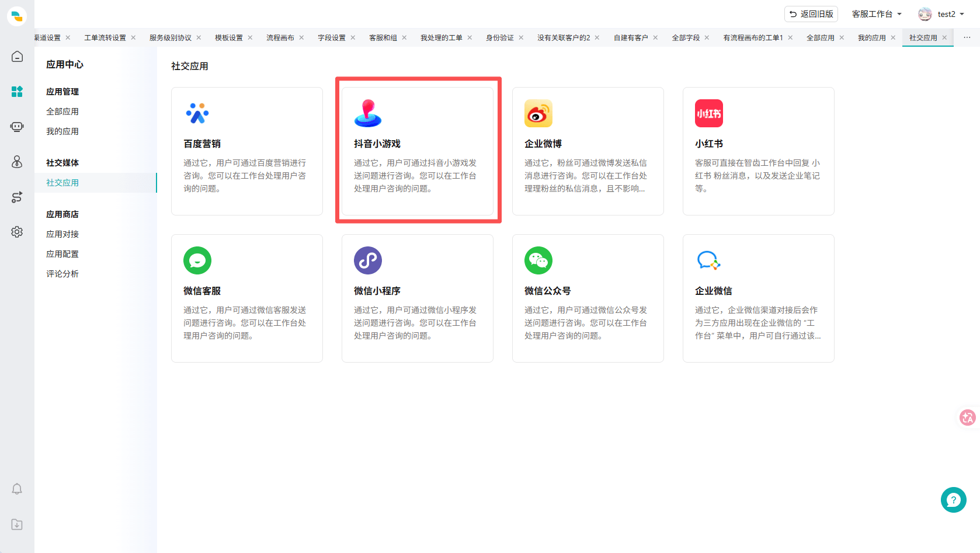Switch to the 模板设置 tab

[229, 37]
